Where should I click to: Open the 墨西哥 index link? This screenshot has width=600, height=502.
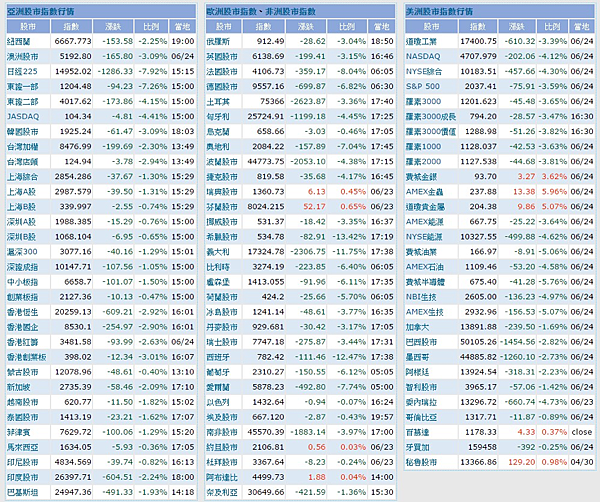tap(417, 357)
